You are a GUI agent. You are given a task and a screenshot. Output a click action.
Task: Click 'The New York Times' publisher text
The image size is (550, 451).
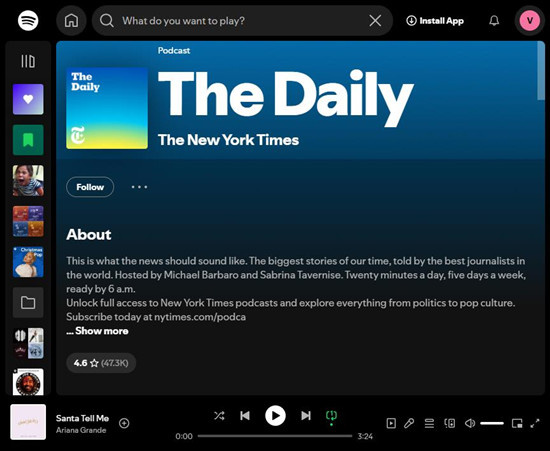pos(228,140)
